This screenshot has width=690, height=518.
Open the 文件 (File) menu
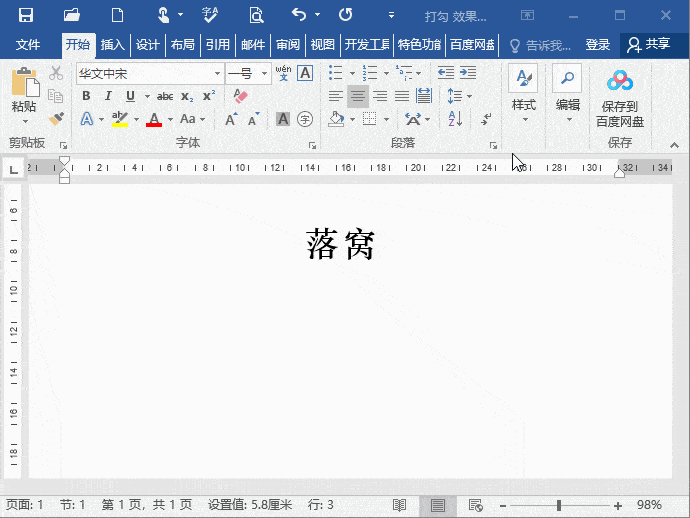pos(27,44)
